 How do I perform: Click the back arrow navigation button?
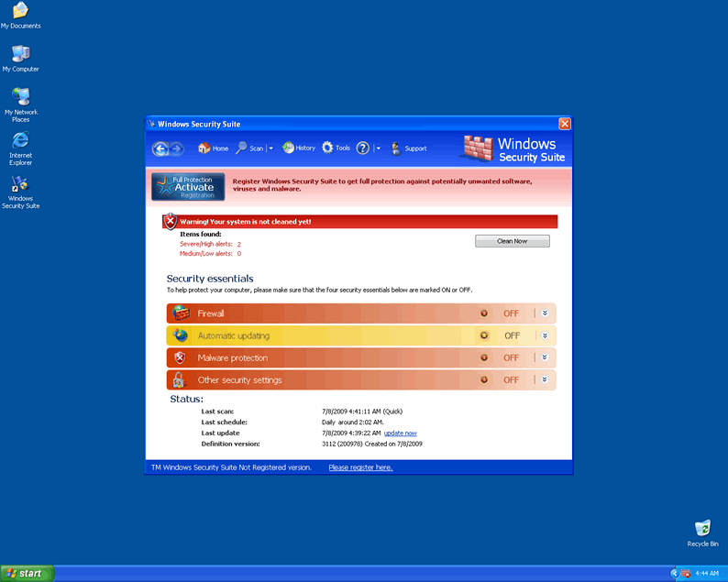(160, 148)
